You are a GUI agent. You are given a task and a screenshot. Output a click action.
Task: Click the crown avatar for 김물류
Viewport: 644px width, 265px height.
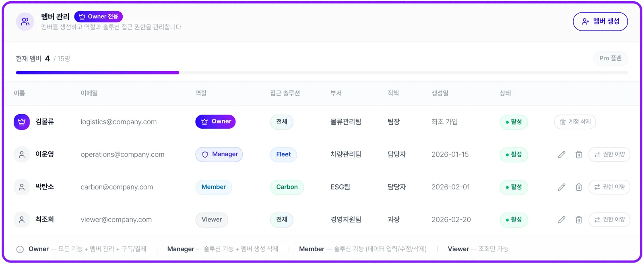[x=22, y=122]
